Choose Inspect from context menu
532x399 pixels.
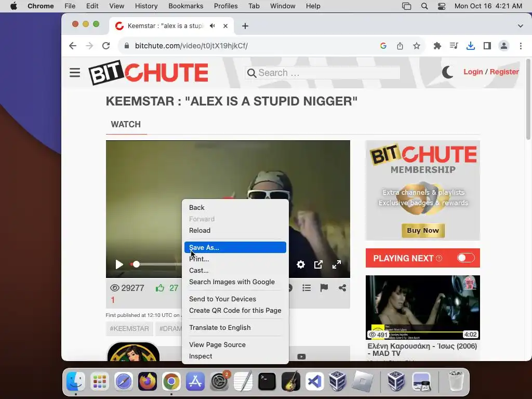pos(235,356)
